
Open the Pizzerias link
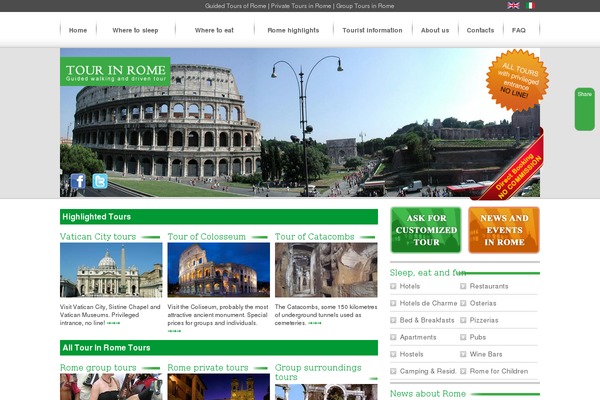484,320
